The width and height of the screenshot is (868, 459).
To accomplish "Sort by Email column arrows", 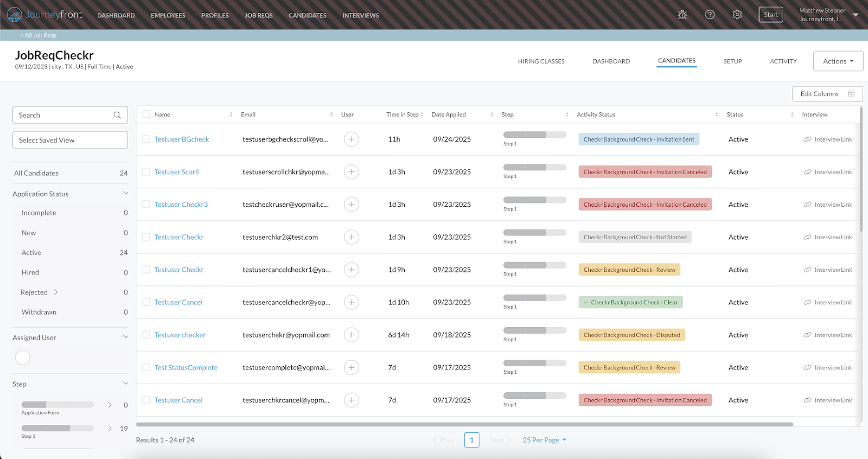I will click(331, 114).
